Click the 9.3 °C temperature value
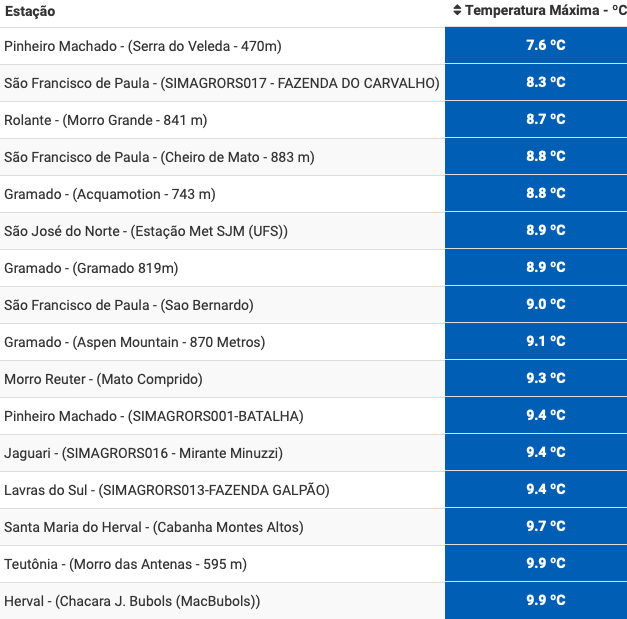 point(545,379)
